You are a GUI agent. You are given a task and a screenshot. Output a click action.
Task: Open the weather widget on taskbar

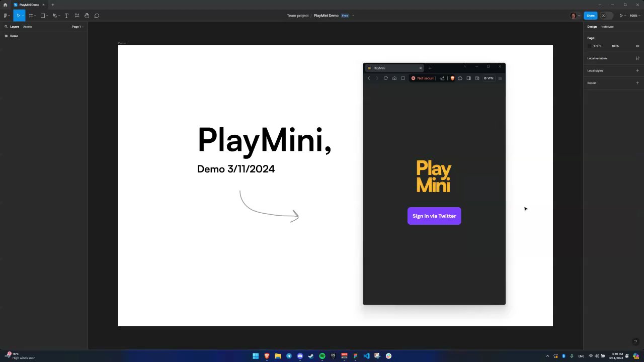20,356
